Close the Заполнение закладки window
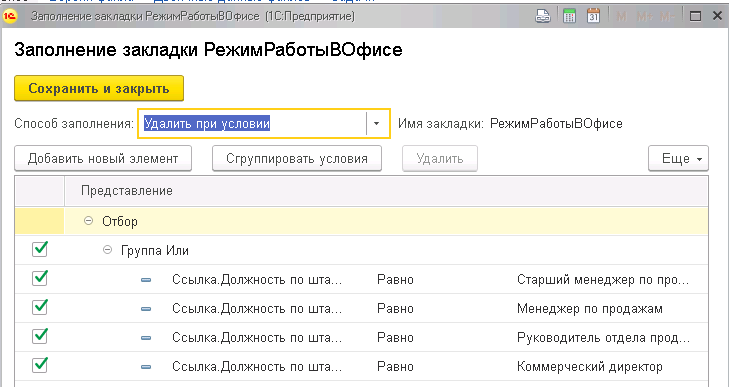729x387 pixels. 717,16
